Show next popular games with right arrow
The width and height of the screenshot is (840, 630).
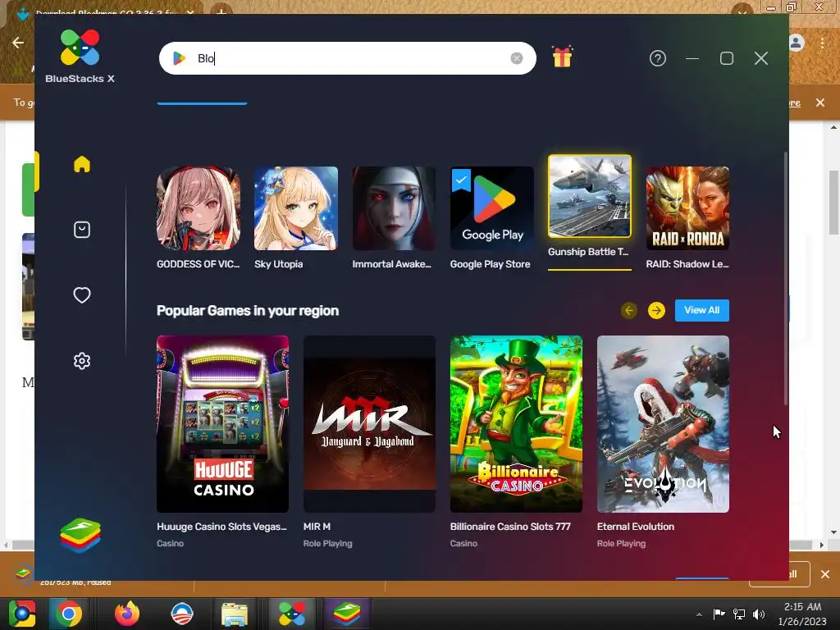point(656,311)
